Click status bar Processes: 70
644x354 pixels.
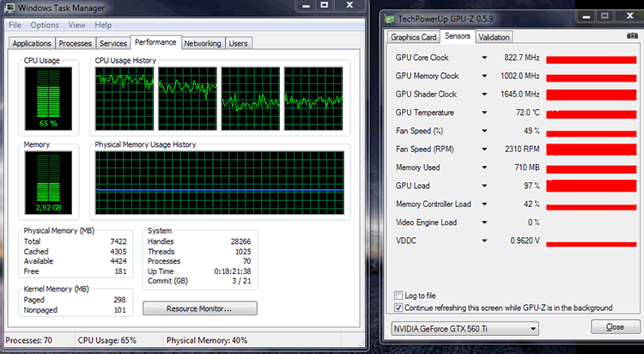[x=28, y=340]
